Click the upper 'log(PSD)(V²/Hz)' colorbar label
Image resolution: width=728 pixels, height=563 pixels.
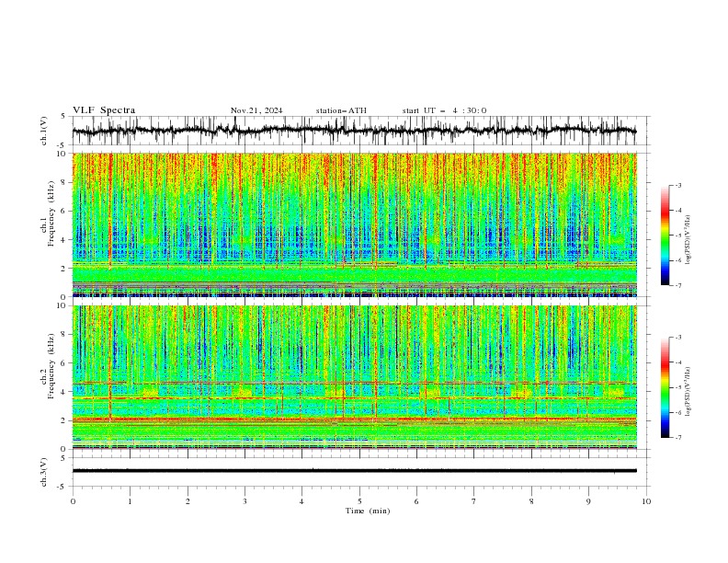(x=688, y=240)
